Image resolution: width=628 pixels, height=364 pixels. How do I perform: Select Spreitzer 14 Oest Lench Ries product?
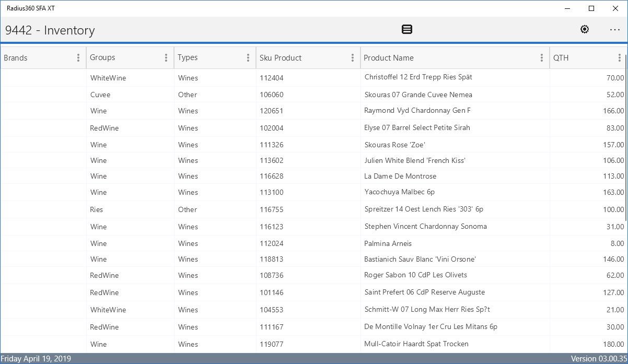coord(424,209)
